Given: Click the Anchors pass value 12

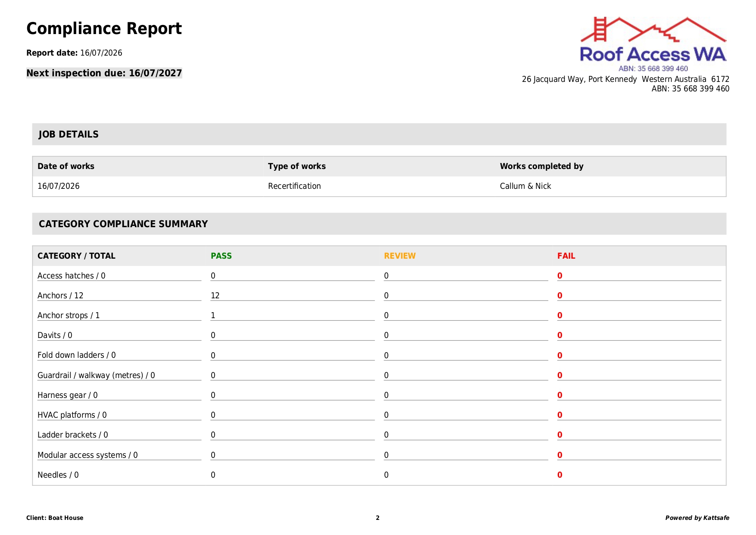Looking at the screenshot, I should (215, 295).
